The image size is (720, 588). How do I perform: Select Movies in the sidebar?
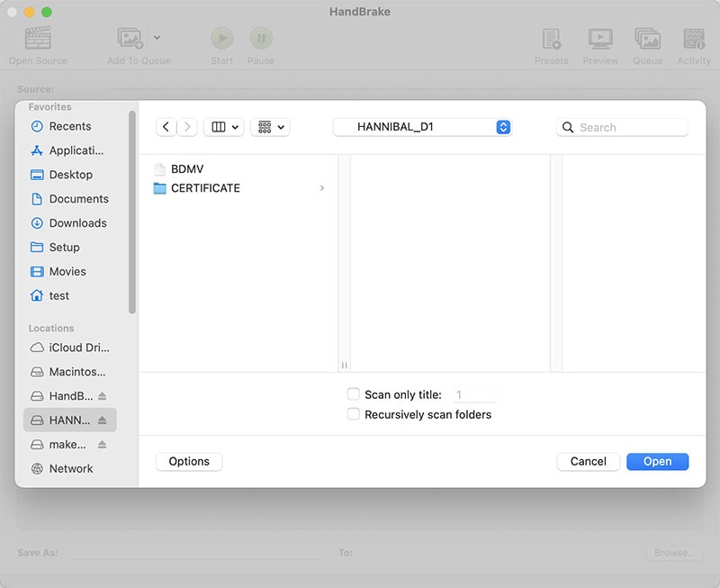pos(67,271)
